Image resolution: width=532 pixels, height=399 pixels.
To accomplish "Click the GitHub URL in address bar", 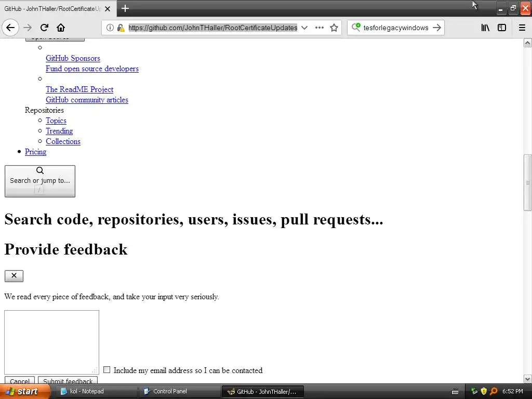I will (x=212, y=28).
